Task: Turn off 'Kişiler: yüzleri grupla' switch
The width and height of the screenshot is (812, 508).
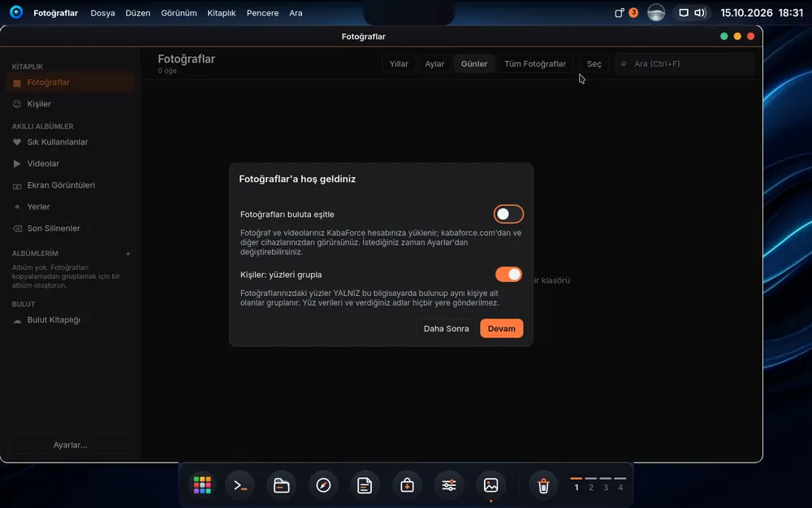Action: 508,274
